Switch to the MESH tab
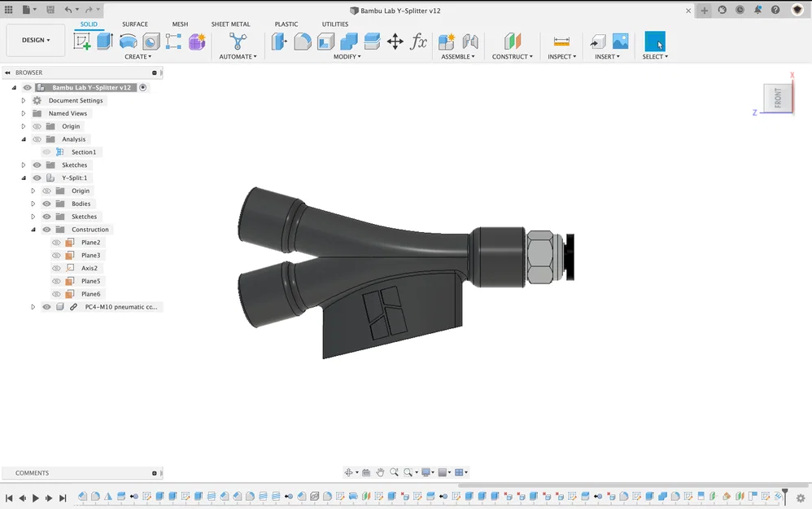 [x=180, y=24]
